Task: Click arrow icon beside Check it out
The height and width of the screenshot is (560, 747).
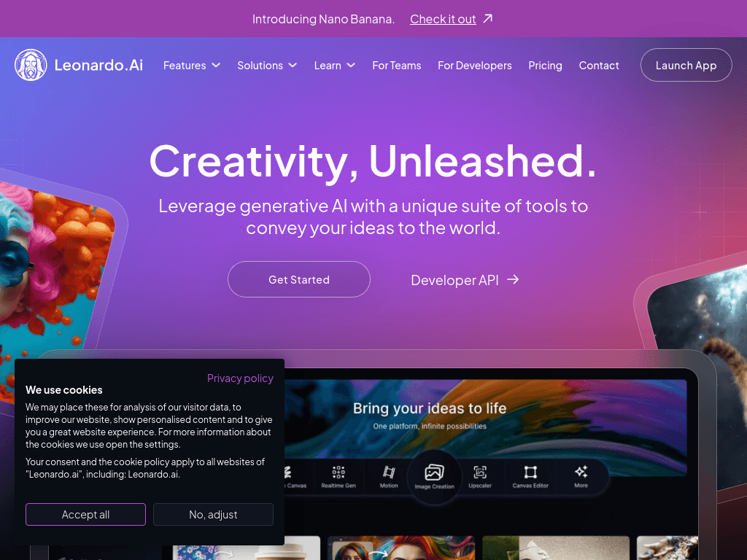Action: (x=488, y=18)
